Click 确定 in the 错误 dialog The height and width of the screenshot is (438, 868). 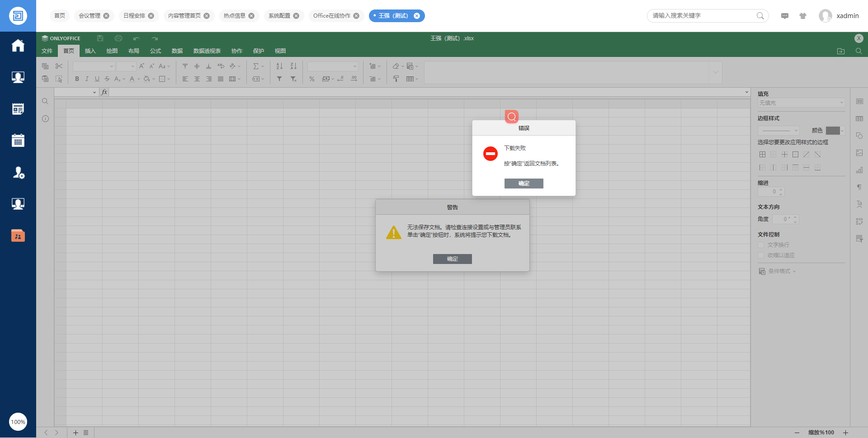(524, 184)
